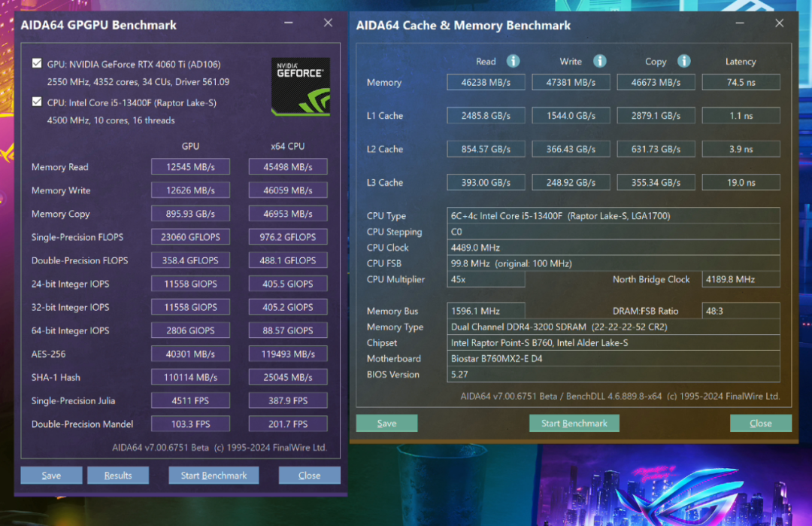The height and width of the screenshot is (526, 812).
Task: Select the 976.2 GFLOPS CPU value
Action: point(288,237)
